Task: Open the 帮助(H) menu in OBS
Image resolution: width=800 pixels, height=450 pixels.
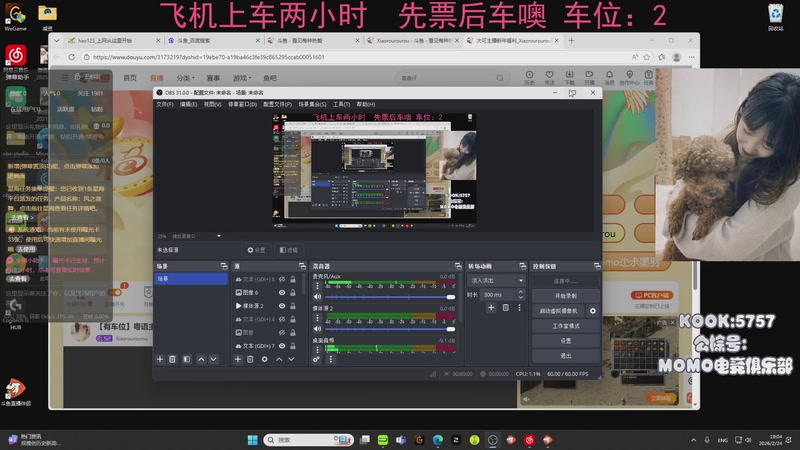Action: tap(366, 104)
